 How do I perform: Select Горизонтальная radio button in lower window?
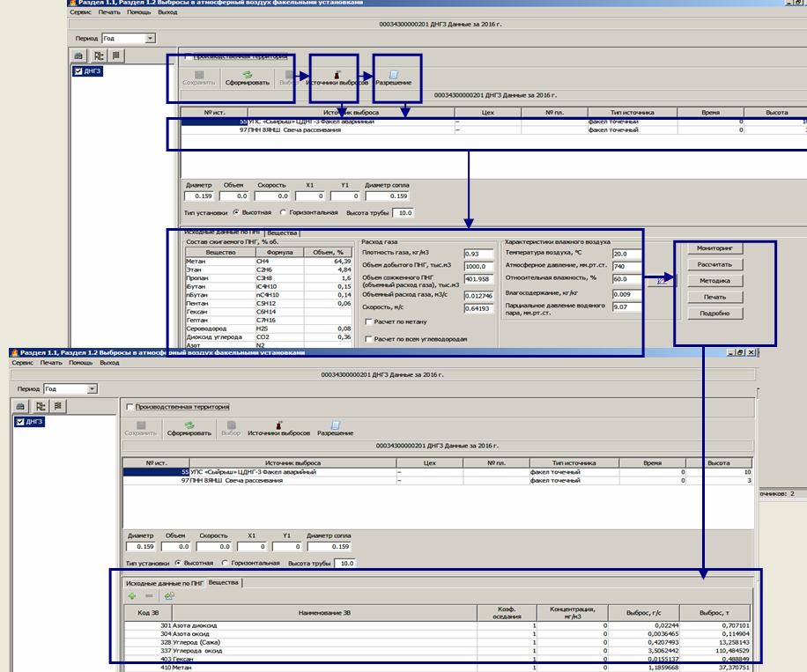(x=226, y=563)
